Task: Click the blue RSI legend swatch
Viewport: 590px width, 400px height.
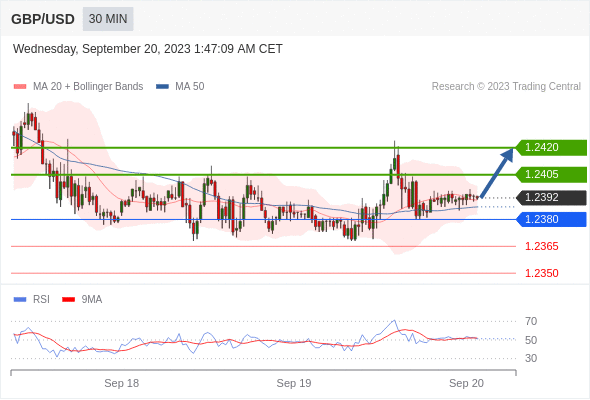Action: click(20, 300)
